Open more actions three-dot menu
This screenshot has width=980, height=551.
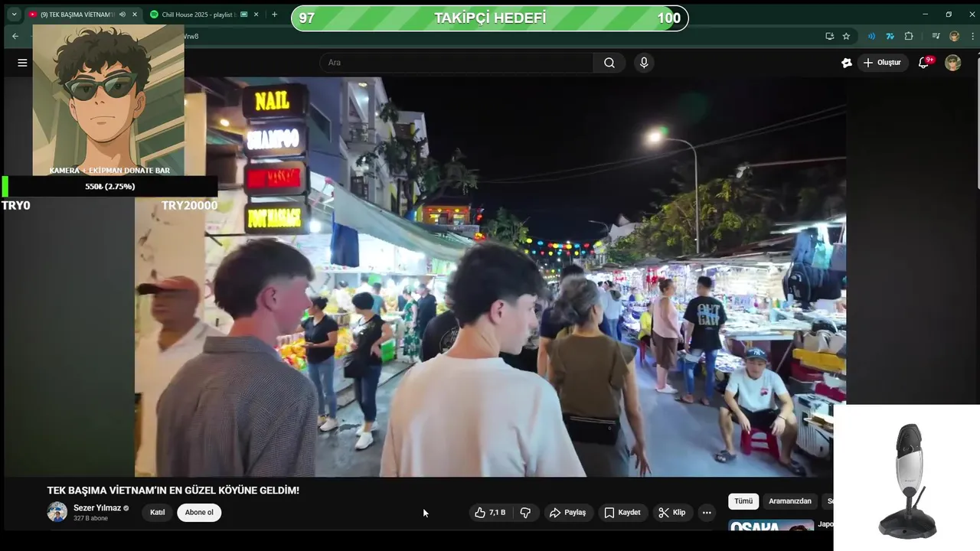[707, 513]
